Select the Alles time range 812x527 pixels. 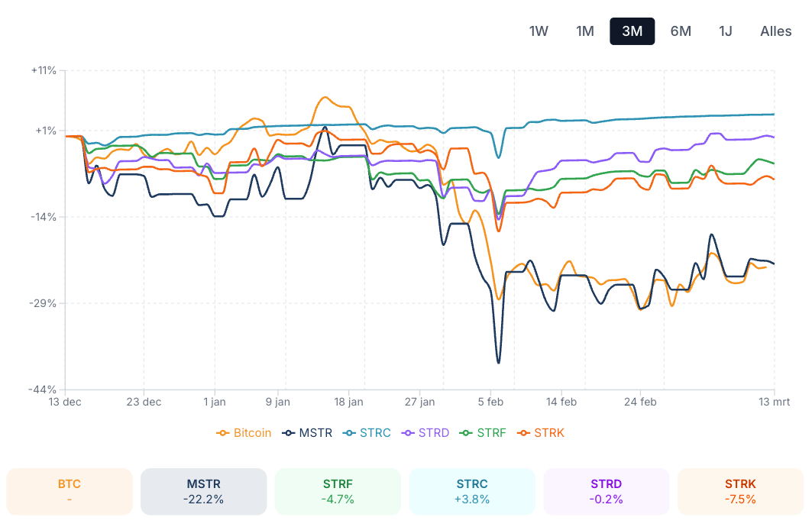pos(775,31)
